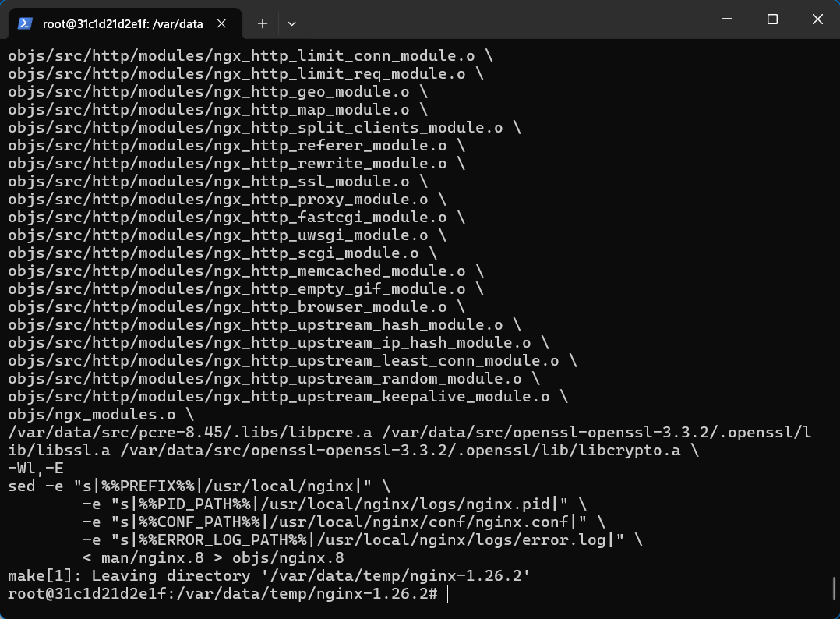Click the make[1]: Leaving directory line
The width and height of the screenshot is (840, 619).
[269, 576]
